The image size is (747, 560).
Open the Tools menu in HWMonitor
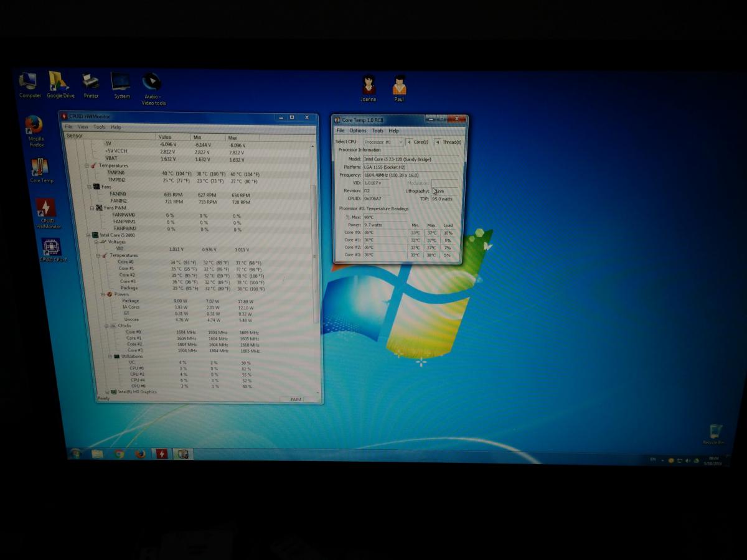100,127
